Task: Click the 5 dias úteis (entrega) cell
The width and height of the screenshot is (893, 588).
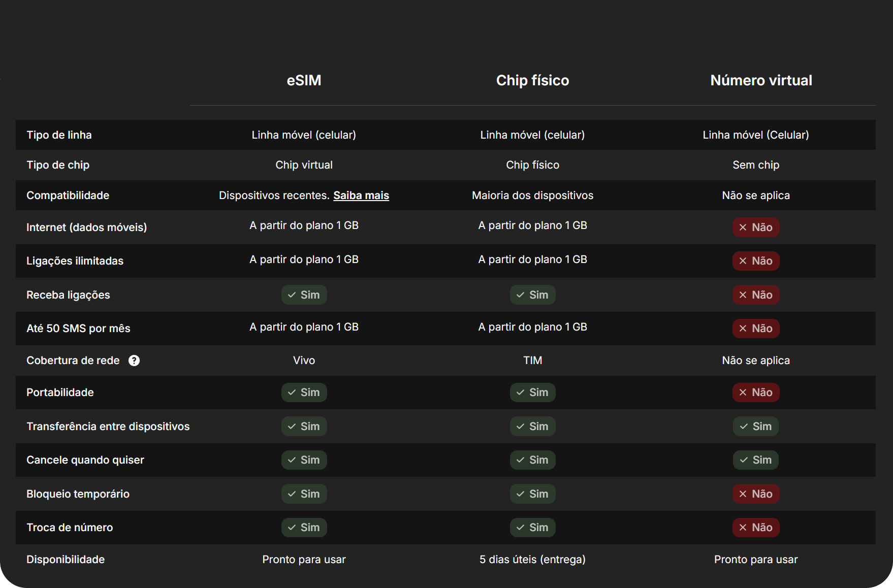Action: [532, 560]
